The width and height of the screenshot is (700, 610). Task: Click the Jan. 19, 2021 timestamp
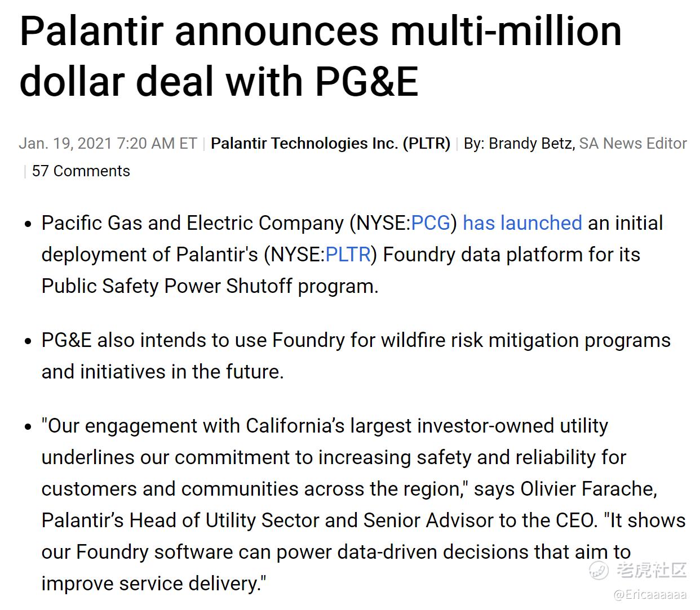108,144
